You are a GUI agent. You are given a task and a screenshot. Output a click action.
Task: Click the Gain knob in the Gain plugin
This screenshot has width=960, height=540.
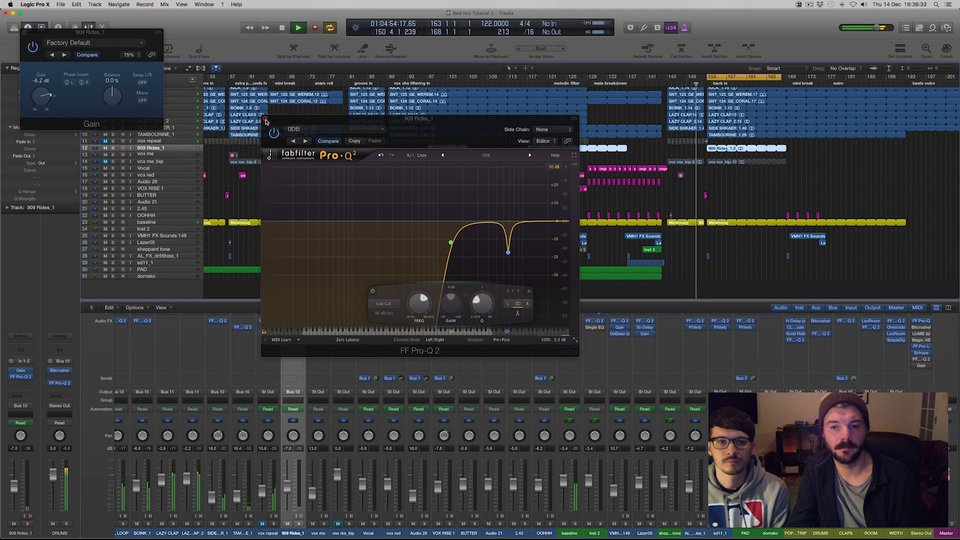pos(42,96)
